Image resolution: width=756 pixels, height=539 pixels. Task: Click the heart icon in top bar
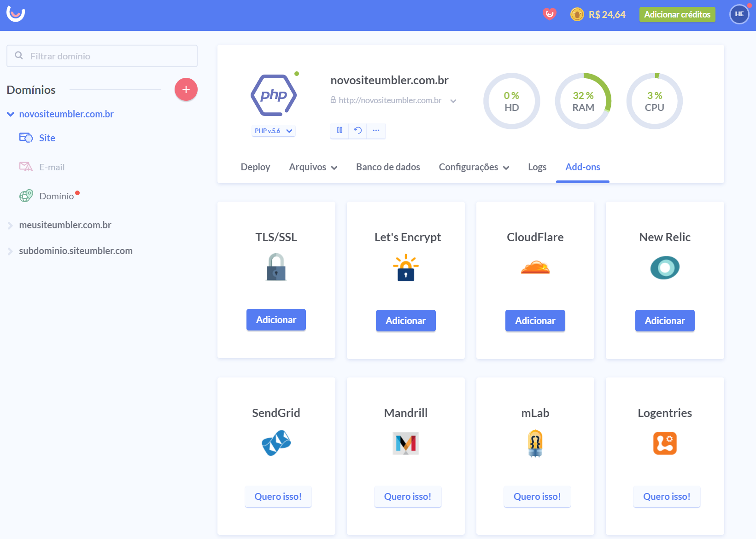pyautogui.click(x=549, y=14)
